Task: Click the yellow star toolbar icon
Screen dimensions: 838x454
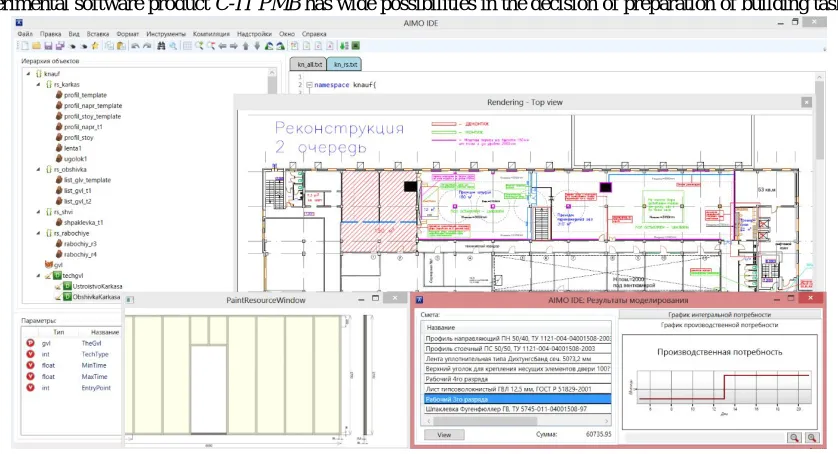Action: click(x=95, y=46)
